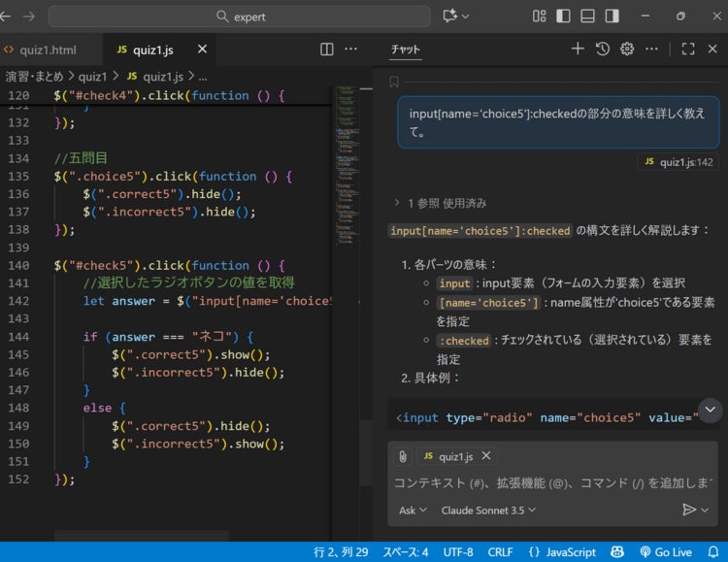728x562 pixels.
Task: Start a new chat with plus icon
Action: tap(578, 49)
